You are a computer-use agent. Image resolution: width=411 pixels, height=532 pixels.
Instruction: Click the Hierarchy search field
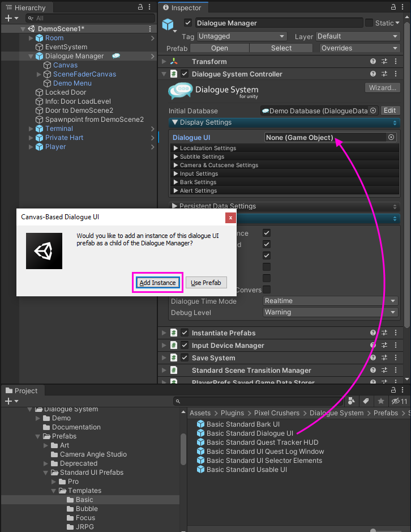90,18
